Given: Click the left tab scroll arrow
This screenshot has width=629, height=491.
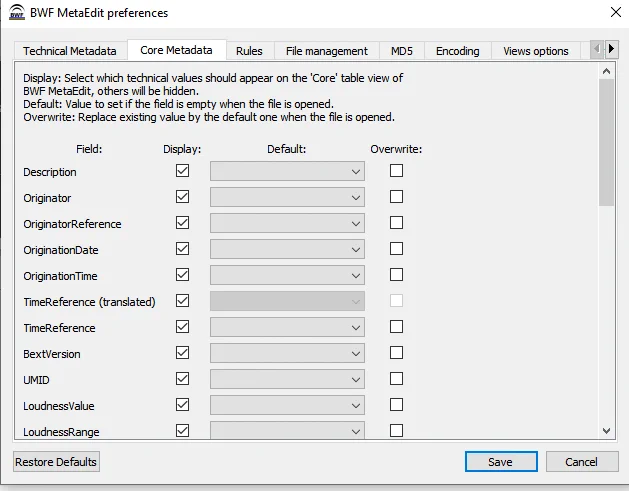Looking at the screenshot, I should [597, 49].
